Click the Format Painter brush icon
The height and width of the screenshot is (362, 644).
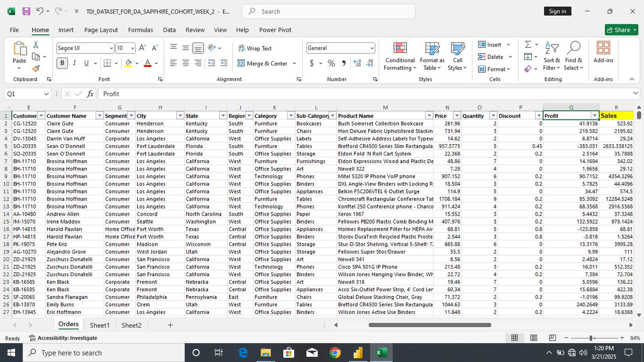point(36,68)
